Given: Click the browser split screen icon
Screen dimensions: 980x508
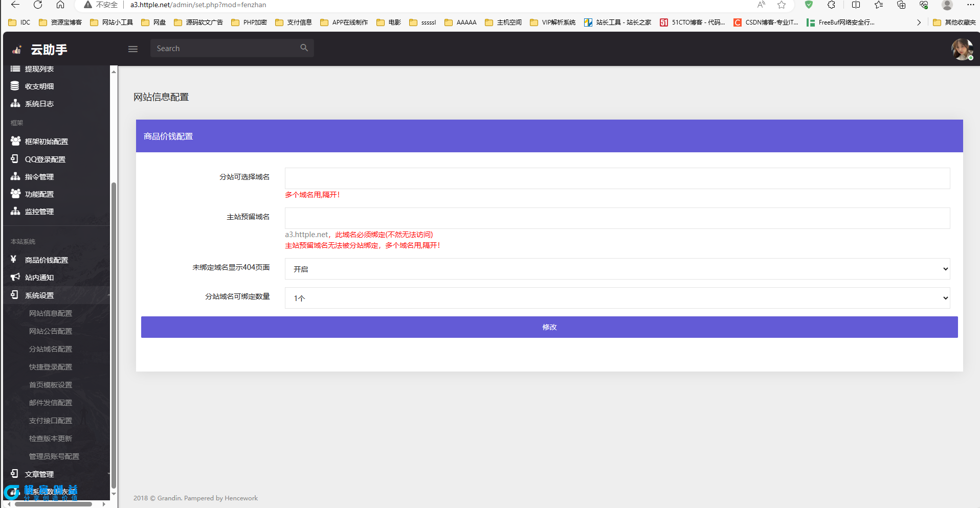Looking at the screenshot, I should pos(856,5).
